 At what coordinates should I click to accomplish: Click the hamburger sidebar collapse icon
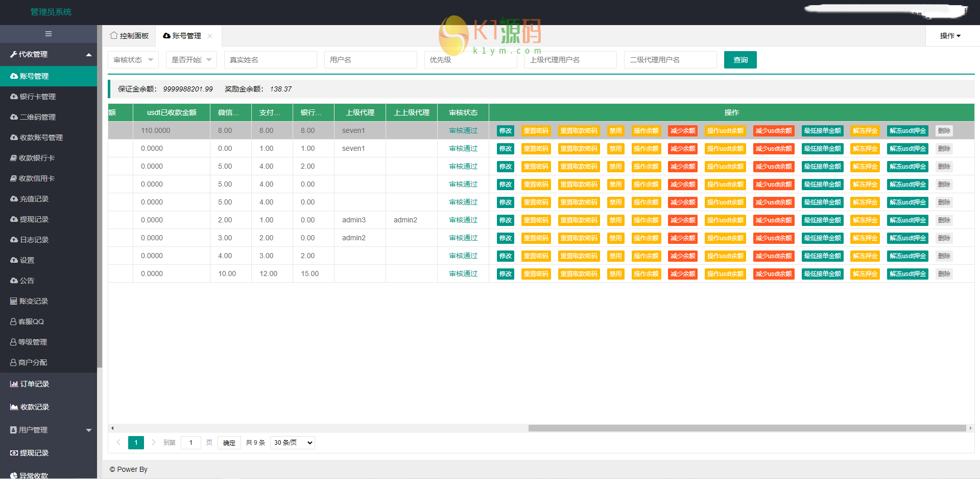pos(49,34)
